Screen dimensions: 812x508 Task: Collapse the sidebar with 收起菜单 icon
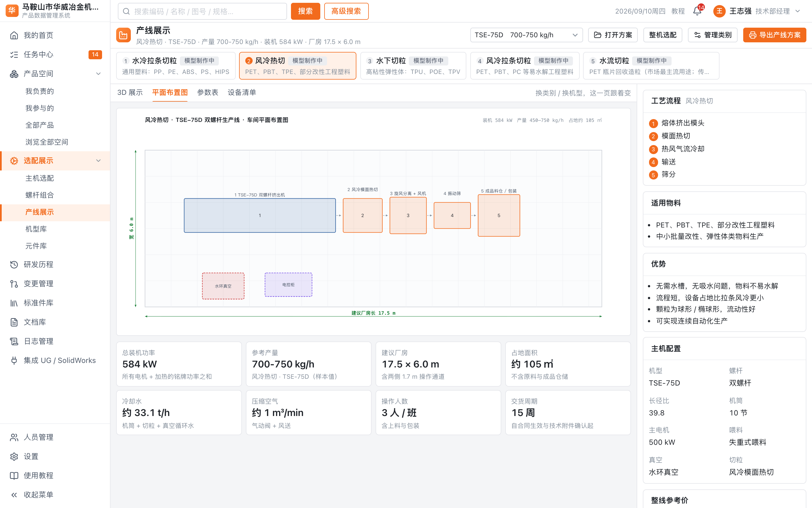click(14, 494)
